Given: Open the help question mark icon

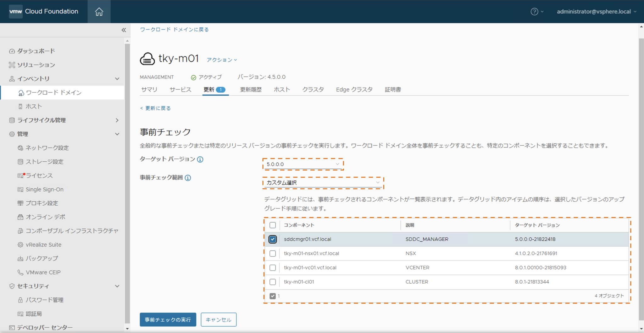Looking at the screenshot, I should pyautogui.click(x=534, y=12).
